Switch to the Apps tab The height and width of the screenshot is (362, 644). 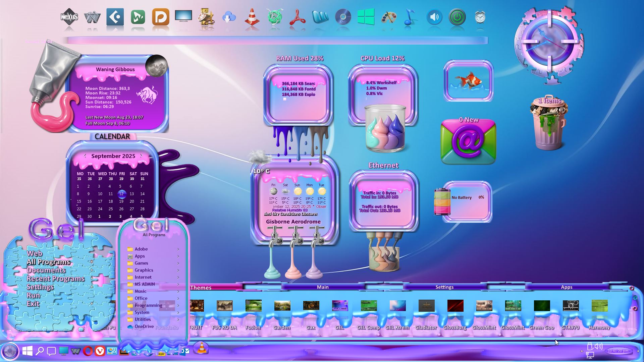coord(566,287)
